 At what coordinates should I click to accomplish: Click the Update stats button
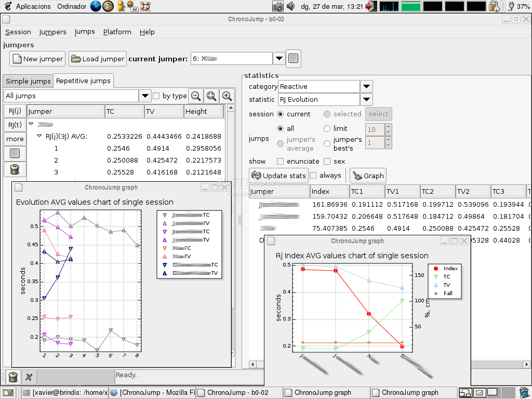[x=278, y=176]
